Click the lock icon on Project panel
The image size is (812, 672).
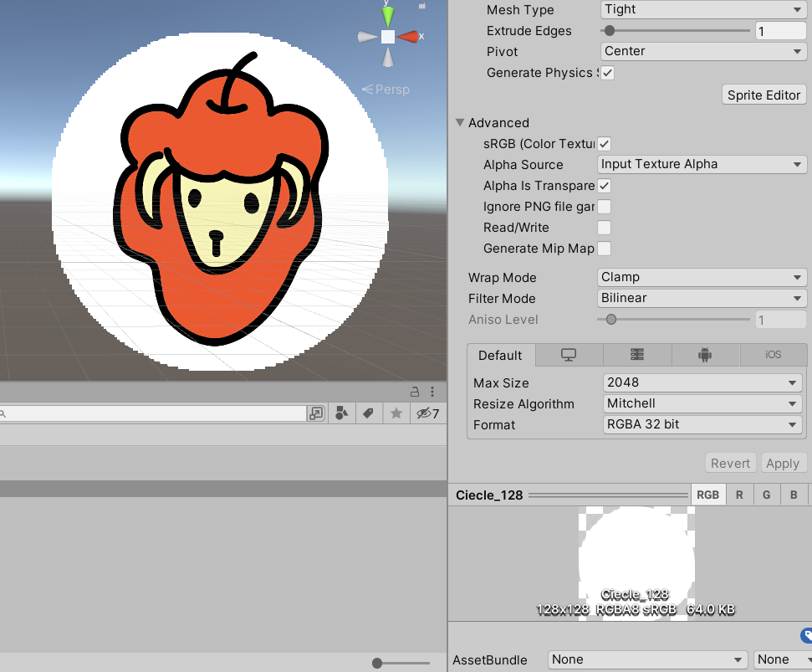pyautogui.click(x=415, y=392)
